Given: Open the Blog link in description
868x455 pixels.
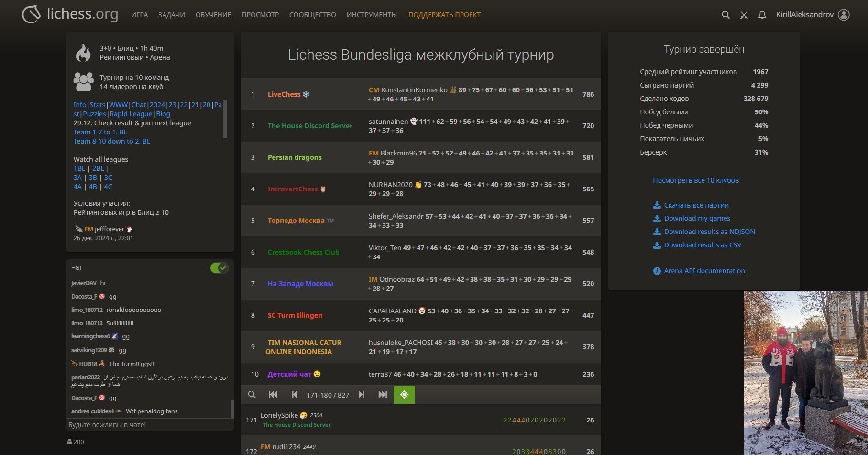Looking at the screenshot, I should (163, 114).
